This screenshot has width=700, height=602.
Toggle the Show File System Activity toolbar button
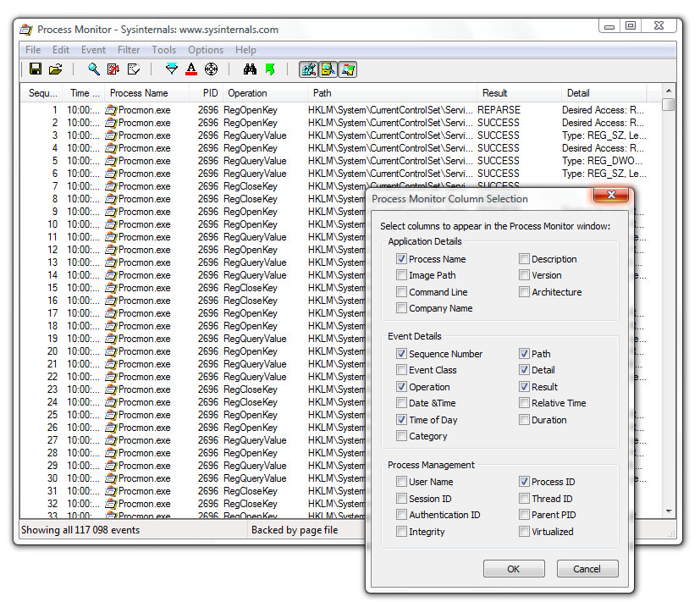click(328, 69)
